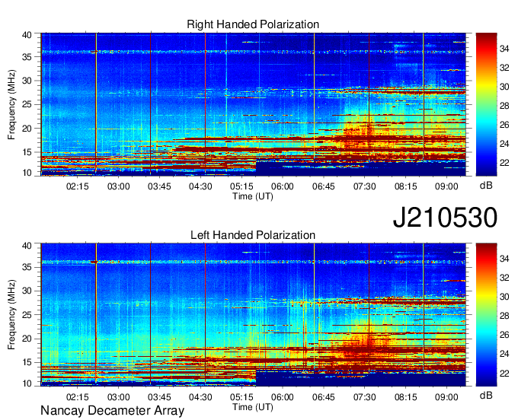
Task: Click "04:30" time tick on Left Handed plot
Action: (200, 396)
